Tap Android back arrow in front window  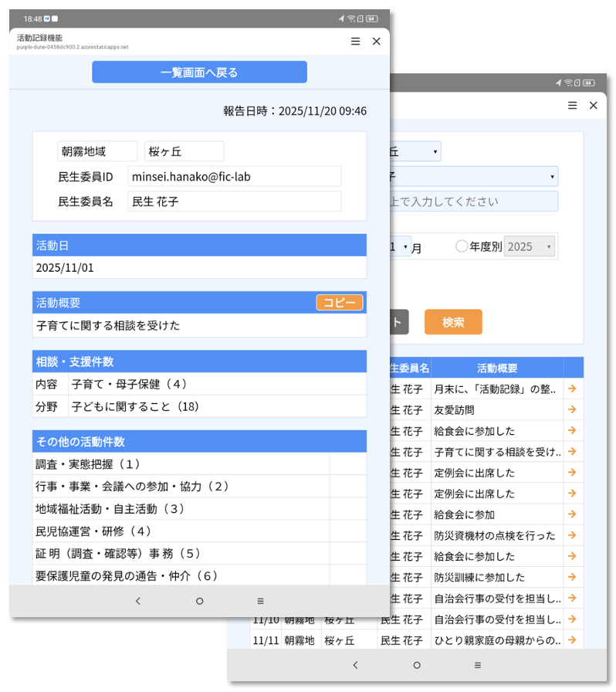click(x=138, y=601)
